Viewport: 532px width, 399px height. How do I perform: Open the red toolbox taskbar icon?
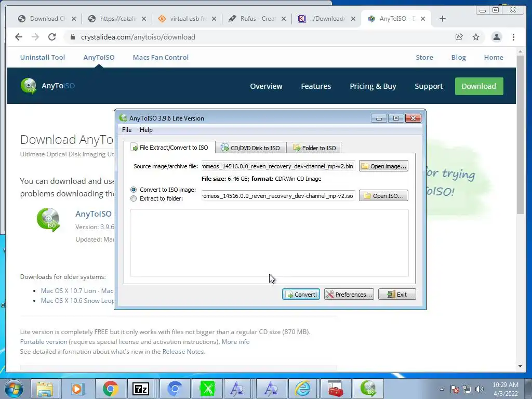(335, 389)
